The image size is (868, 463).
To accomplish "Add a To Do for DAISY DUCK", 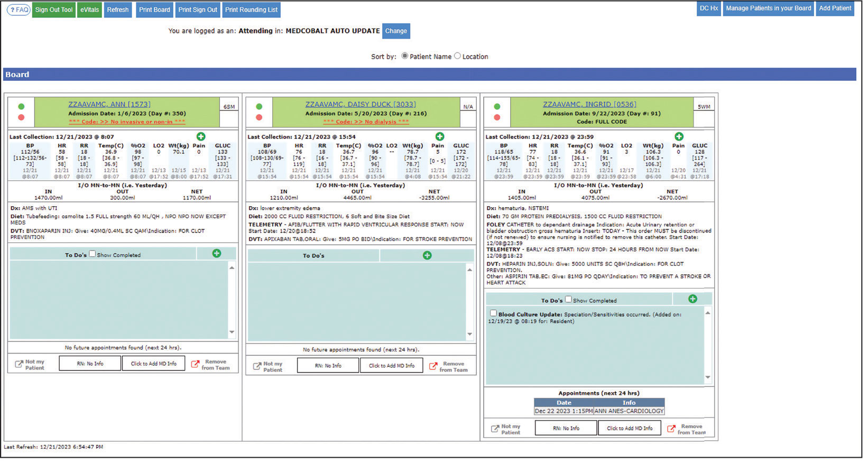I will 427,256.
